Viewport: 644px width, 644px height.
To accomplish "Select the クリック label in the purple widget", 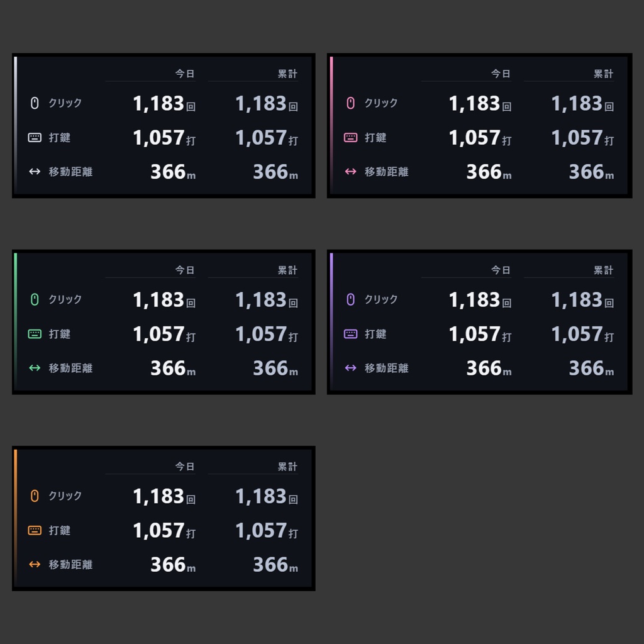I will pyautogui.click(x=381, y=299).
